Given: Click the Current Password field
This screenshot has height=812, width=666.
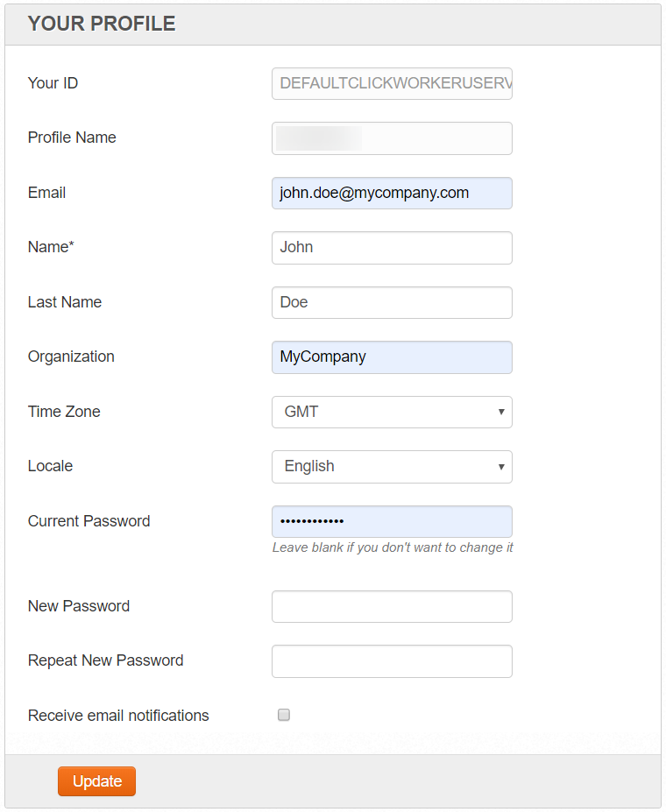Looking at the screenshot, I should (392, 521).
